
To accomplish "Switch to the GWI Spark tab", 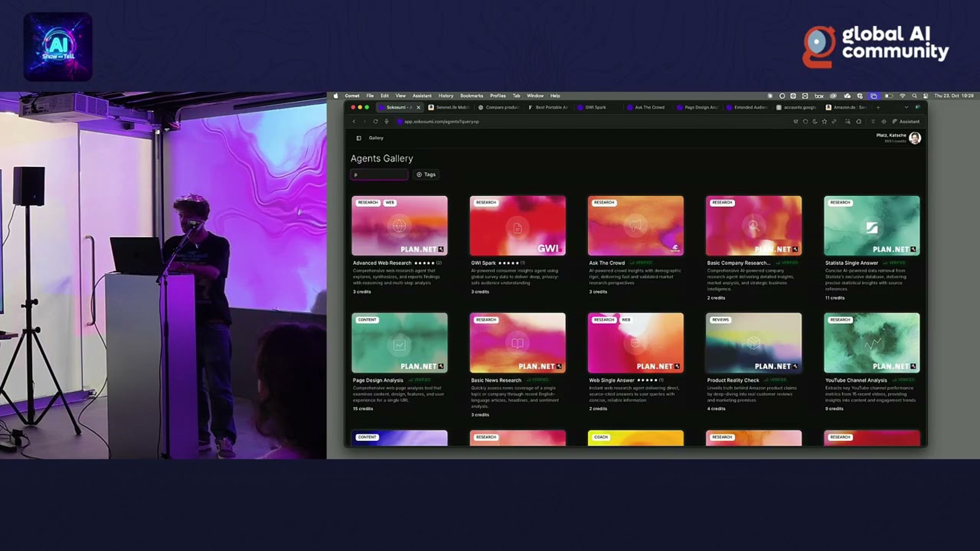I will (x=595, y=108).
